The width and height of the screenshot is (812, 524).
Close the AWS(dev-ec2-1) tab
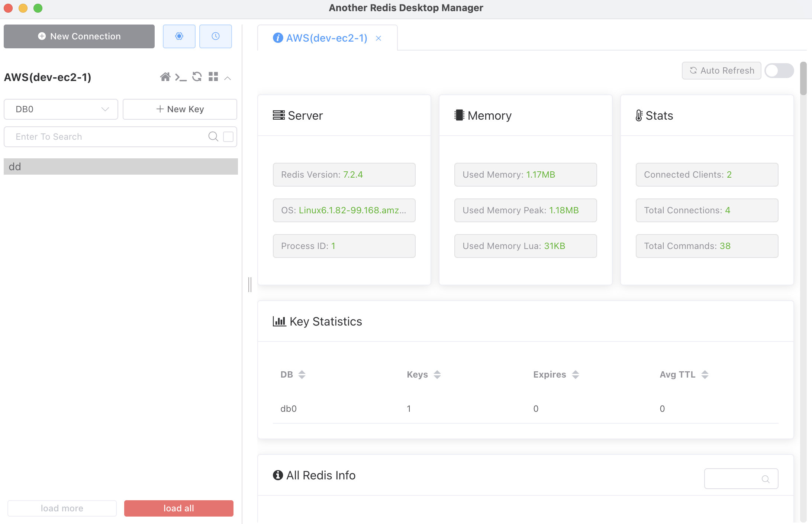point(378,38)
